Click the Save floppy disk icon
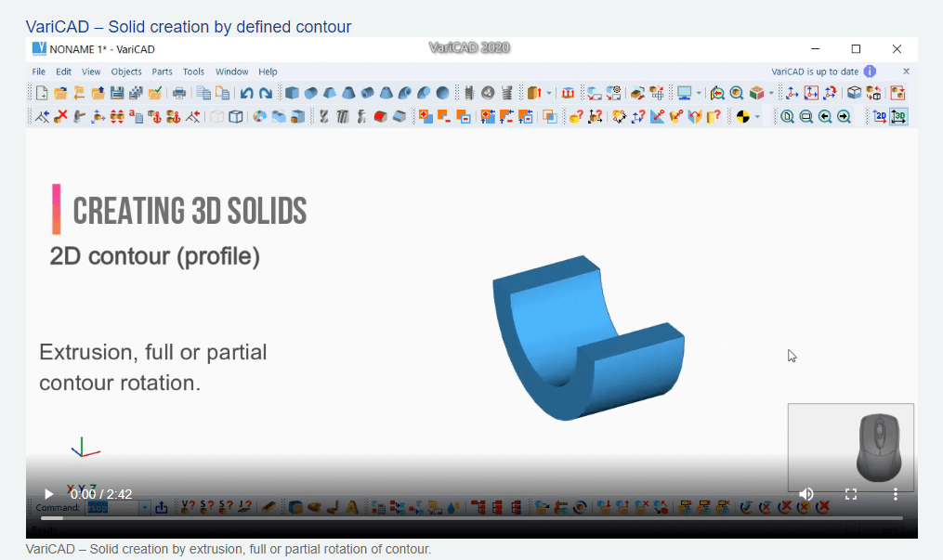The height and width of the screenshot is (560, 943). click(117, 93)
